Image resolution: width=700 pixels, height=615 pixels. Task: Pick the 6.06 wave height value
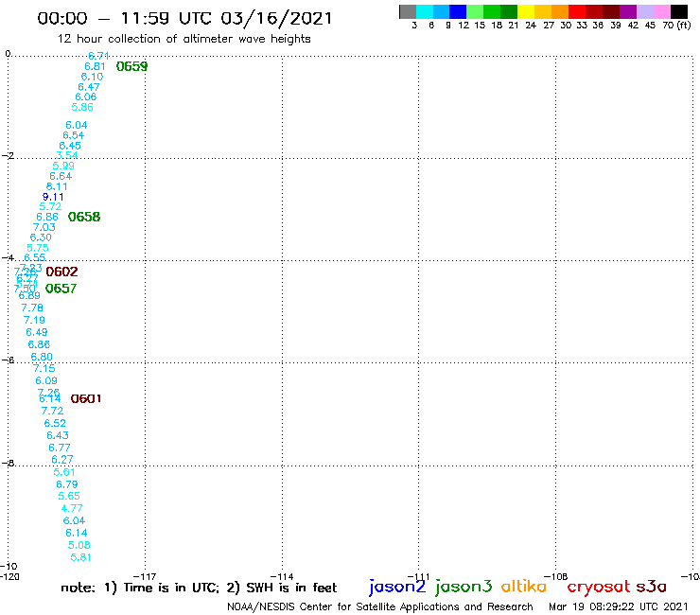coord(86,97)
